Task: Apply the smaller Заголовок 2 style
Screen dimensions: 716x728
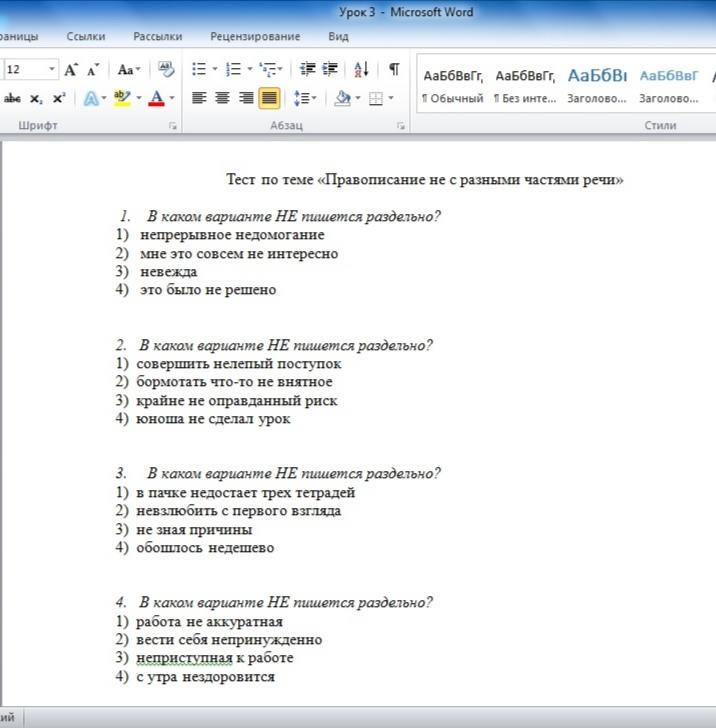Action: tap(669, 85)
